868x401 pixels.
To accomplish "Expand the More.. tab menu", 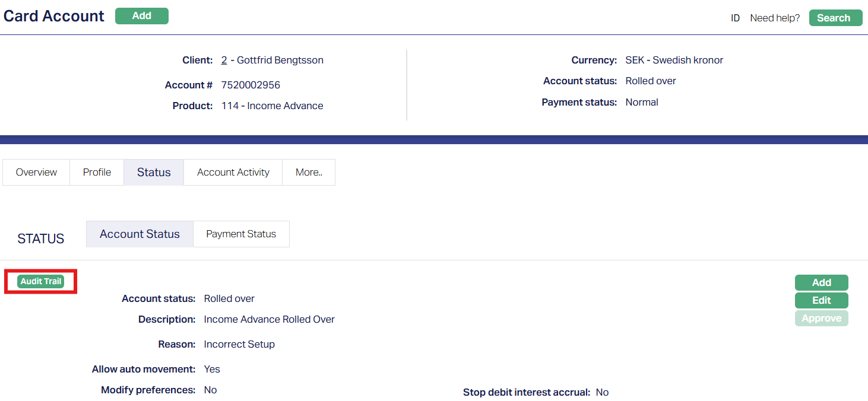I will 309,172.
